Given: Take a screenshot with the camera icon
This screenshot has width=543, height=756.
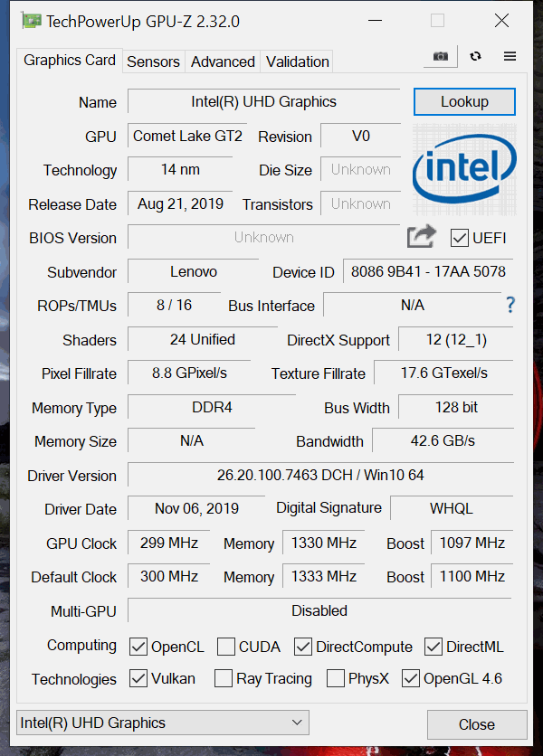Looking at the screenshot, I should 440,56.
